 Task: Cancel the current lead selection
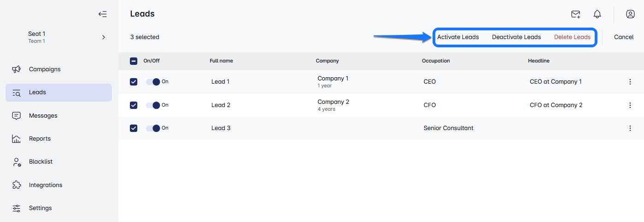(x=624, y=37)
